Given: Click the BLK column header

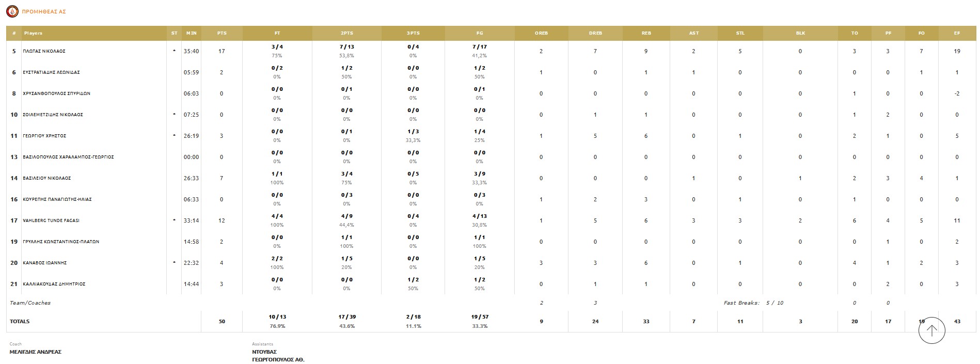Looking at the screenshot, I should [x=800, y=33].
